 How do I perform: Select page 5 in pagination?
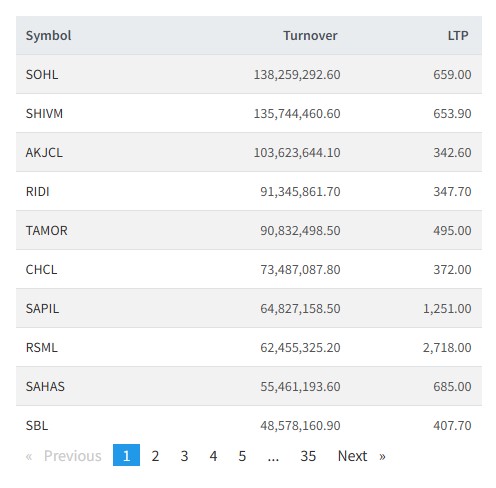242,456
